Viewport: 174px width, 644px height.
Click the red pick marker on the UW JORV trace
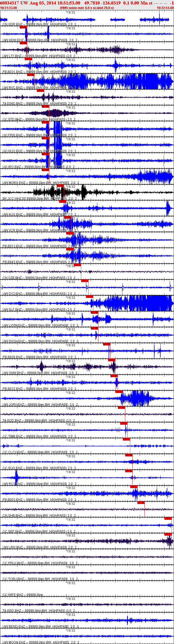(x=119, y=392)
